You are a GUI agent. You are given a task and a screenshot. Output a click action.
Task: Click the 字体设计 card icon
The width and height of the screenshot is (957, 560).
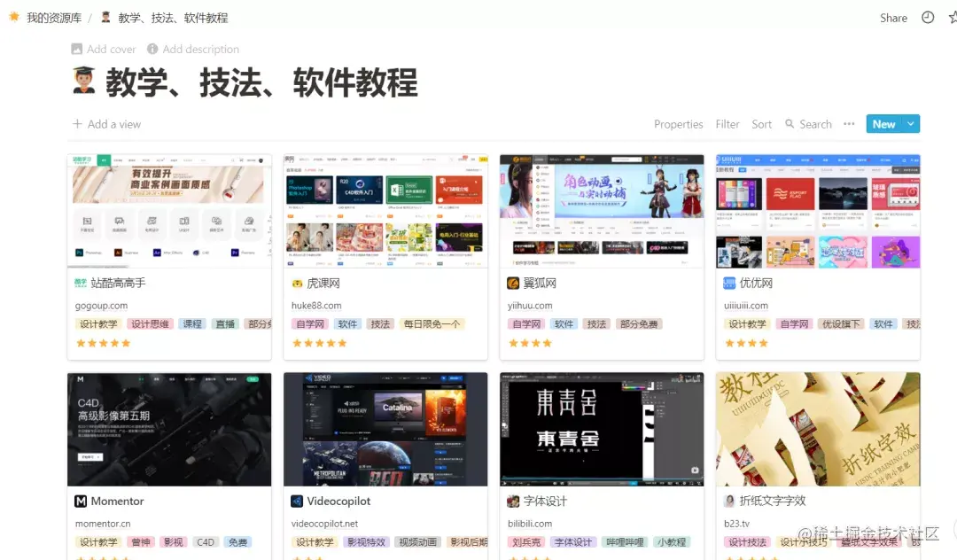tap(513, 501)
